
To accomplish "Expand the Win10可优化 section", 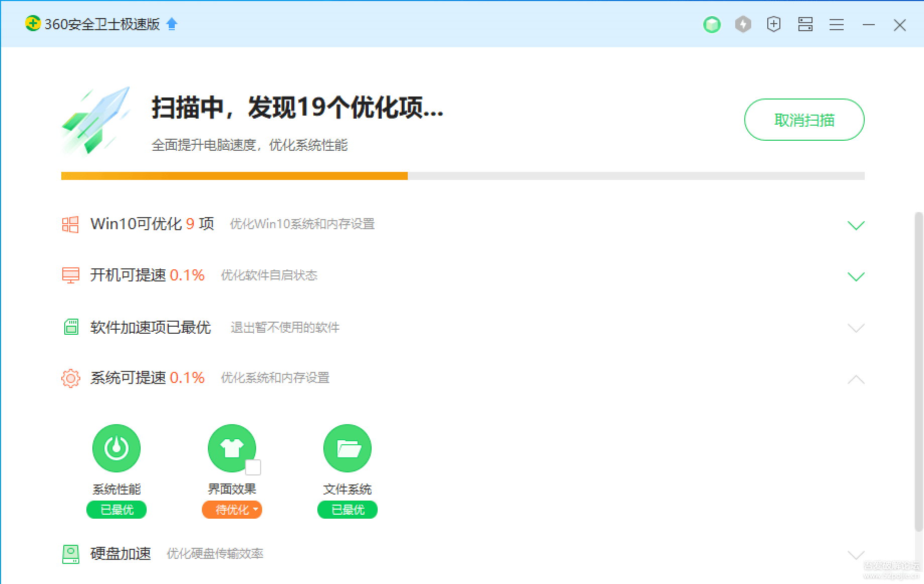I will tap(855, 225).
